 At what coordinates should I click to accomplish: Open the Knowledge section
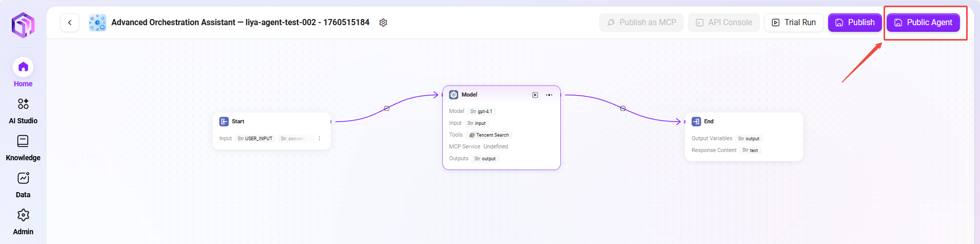(23, 147)
